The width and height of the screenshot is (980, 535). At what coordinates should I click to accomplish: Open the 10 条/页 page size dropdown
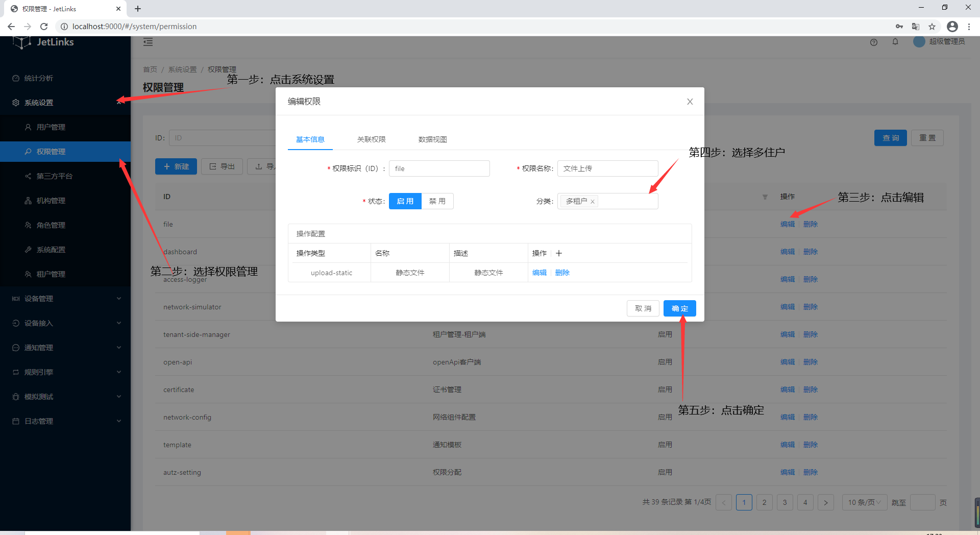pyautogui.click(x=864, y=502)
